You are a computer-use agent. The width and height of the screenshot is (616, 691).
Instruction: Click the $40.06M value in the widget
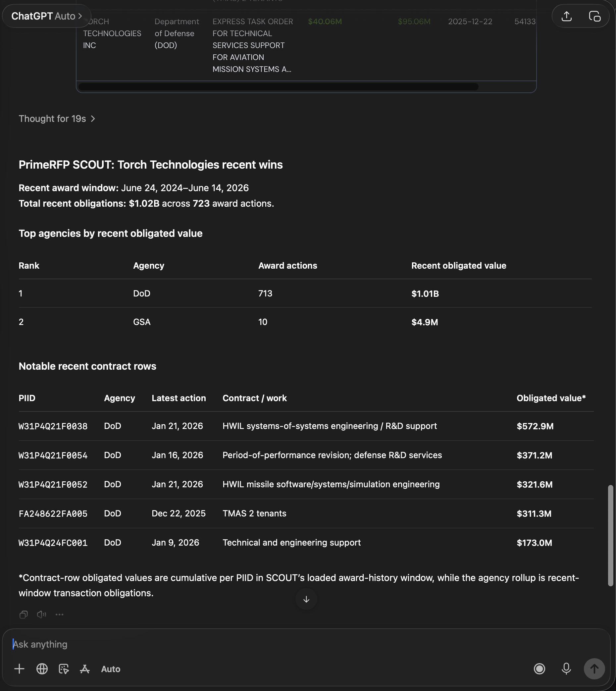click(x=325, y=21)
